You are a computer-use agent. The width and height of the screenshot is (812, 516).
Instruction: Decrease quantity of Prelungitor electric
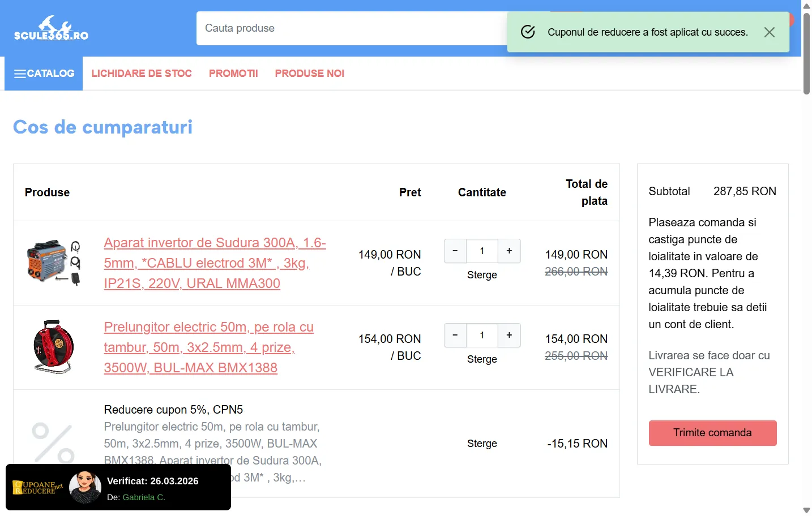pyautogui.click(x=455, y=335)
